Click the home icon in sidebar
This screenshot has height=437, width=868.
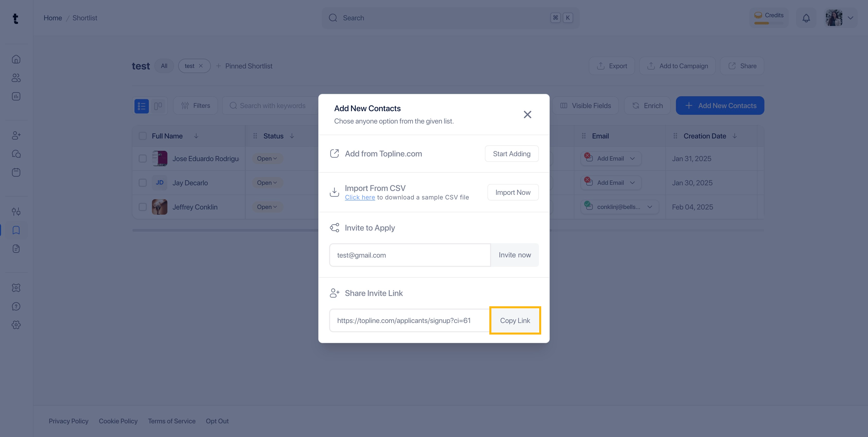(x=16, y=59)
